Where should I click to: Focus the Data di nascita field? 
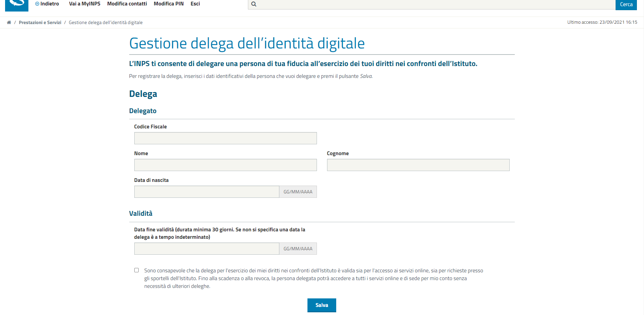207,192
